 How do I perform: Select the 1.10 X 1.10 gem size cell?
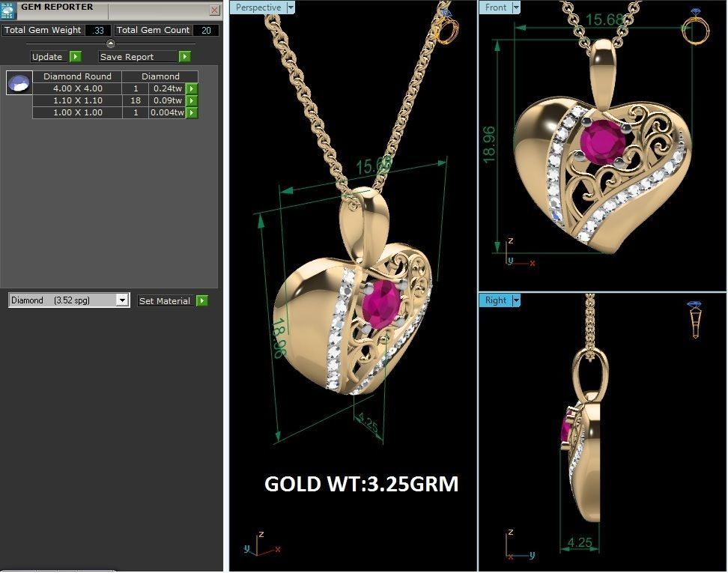pyautogui.click(x=78, y=100)
